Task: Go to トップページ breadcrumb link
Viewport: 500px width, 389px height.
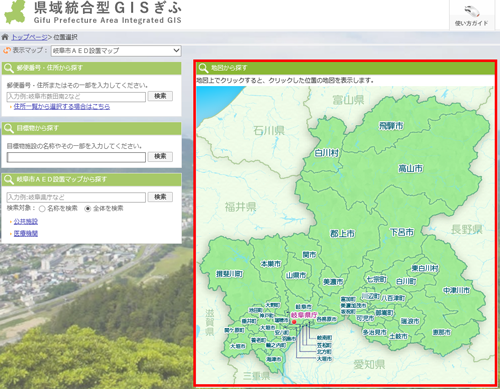Action: [x=29, y=37]
